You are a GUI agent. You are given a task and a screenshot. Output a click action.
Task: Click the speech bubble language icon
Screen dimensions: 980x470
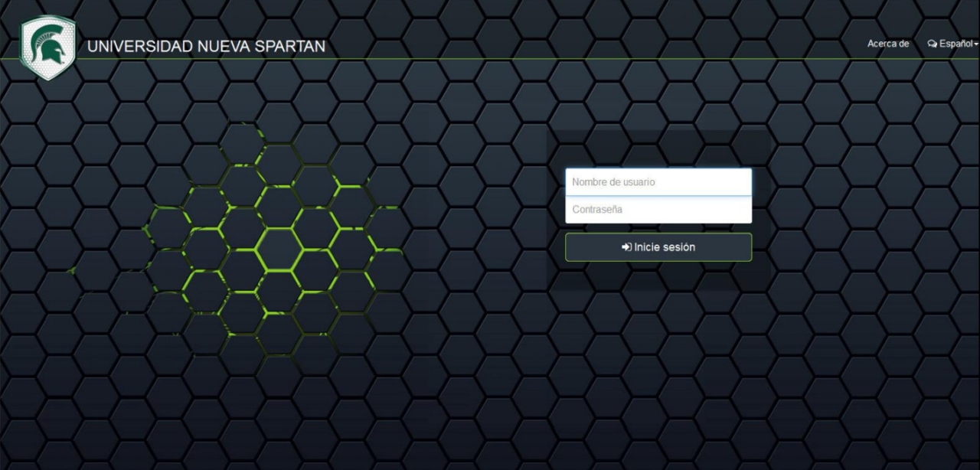tap(932, 44)
